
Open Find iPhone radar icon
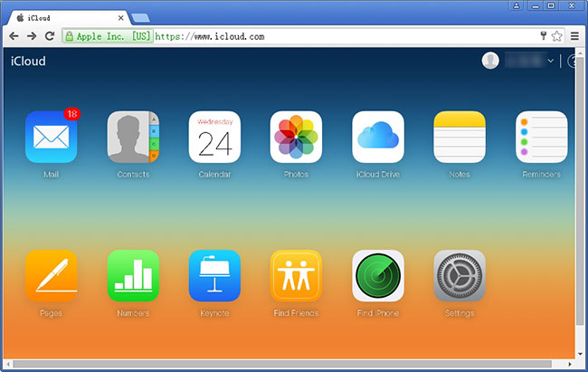pos(378,276)
